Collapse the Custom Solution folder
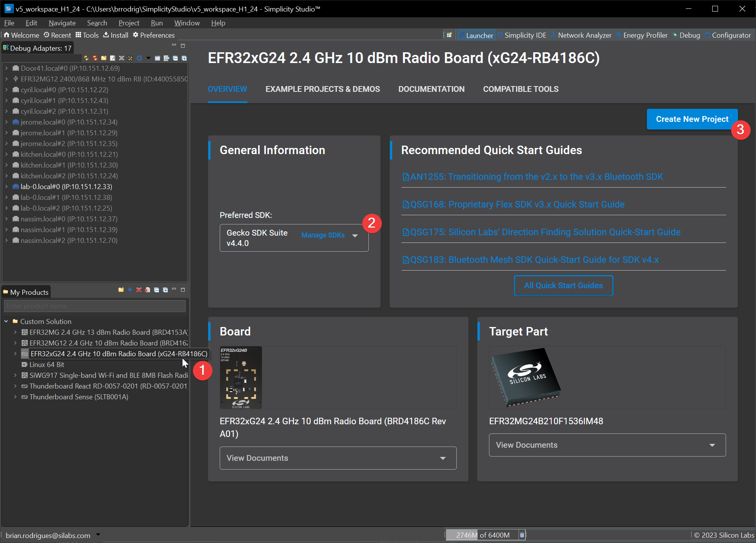 tap(6, 321)
